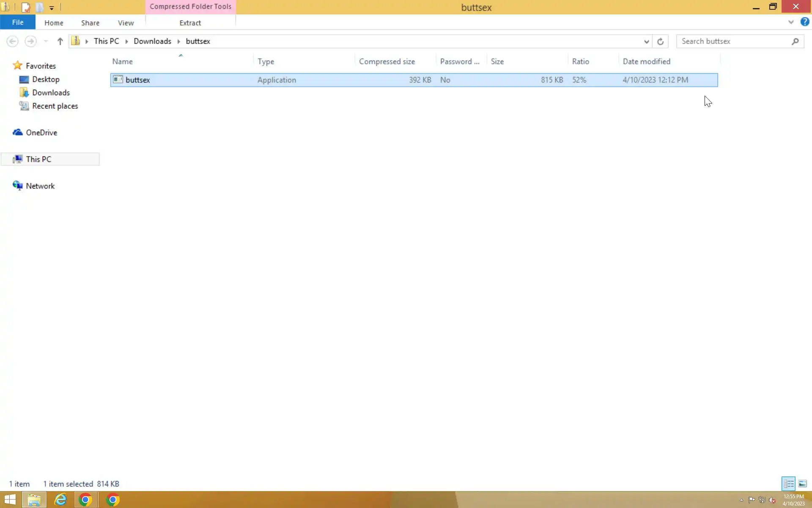Open the Extract ribbon tab
The width and height of the screenshot is (812, 508).
pos(190,23)
